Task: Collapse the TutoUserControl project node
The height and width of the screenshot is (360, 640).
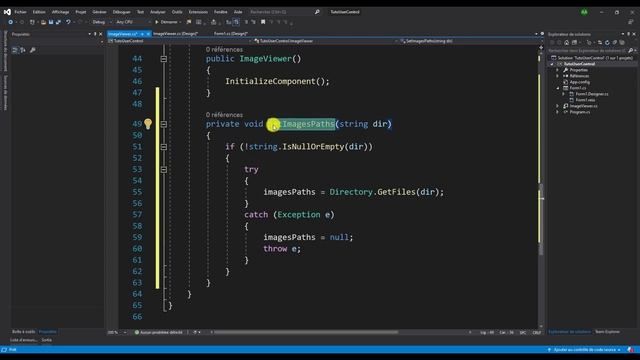Action: pos(552,64)
